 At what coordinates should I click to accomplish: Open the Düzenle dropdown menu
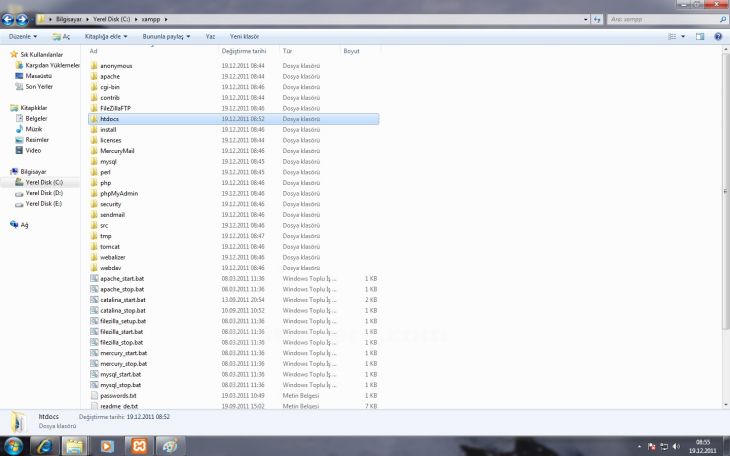pos(24,36)
